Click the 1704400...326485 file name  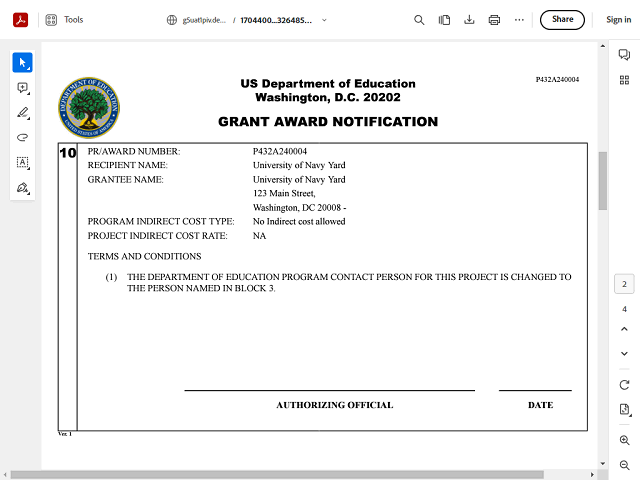point(276,20)
